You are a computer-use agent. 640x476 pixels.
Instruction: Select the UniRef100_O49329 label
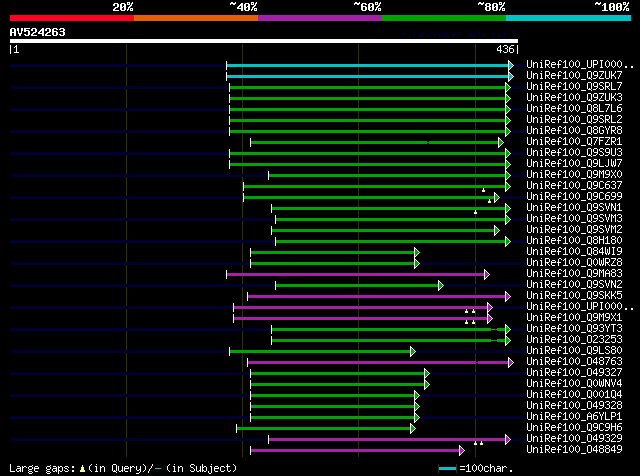pos(574,439)
